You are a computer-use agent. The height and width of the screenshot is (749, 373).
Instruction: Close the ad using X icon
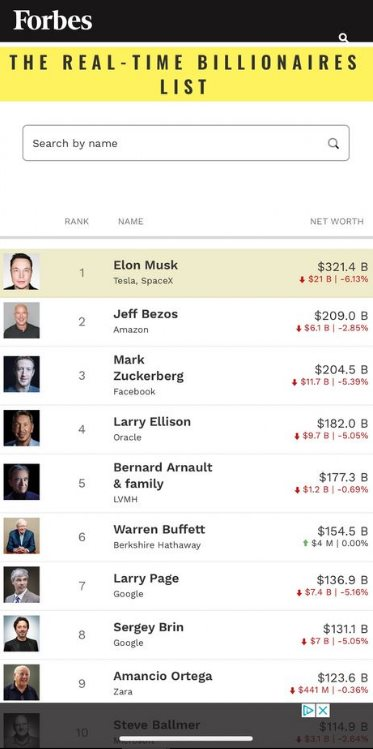[x=323, y=711]
